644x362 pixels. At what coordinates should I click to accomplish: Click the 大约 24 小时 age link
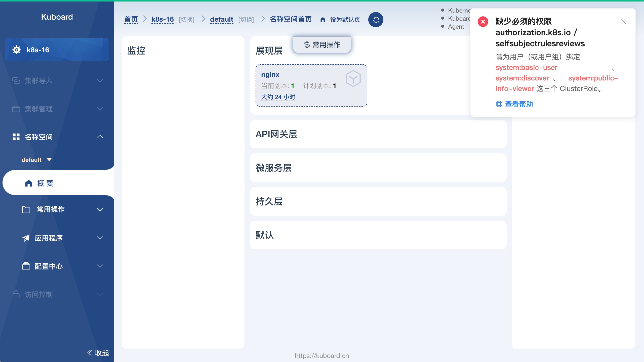[x=278, y=97]
